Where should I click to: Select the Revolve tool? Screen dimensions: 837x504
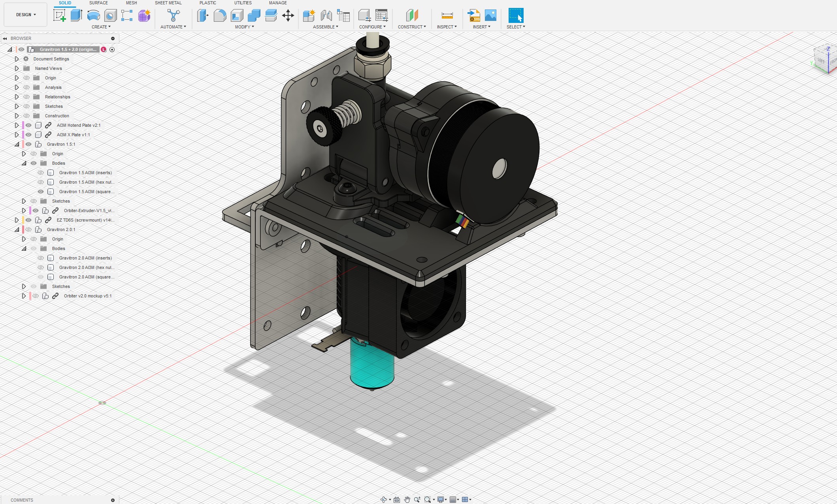[93, 15]
